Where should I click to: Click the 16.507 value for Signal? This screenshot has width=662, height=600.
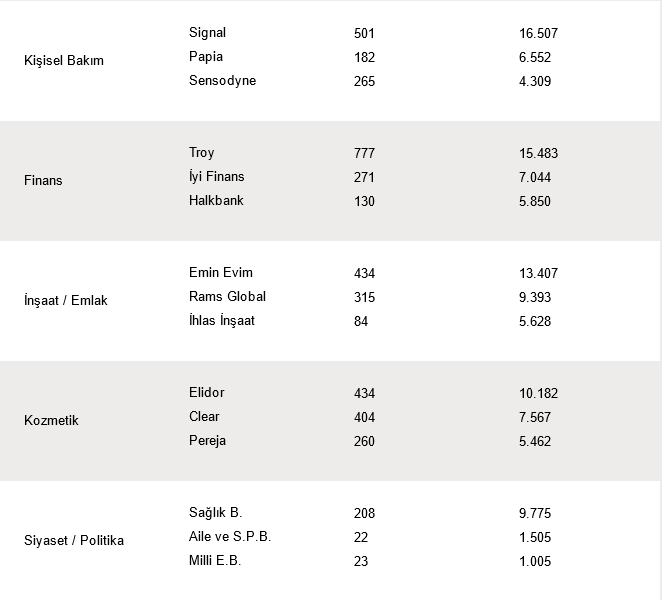(538, 33)
